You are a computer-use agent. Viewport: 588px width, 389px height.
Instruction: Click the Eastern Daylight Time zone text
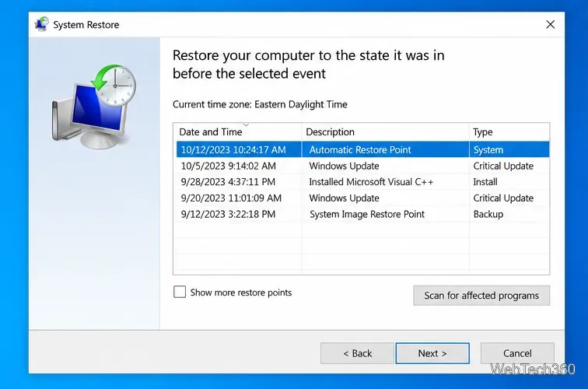tap(301, 104)
